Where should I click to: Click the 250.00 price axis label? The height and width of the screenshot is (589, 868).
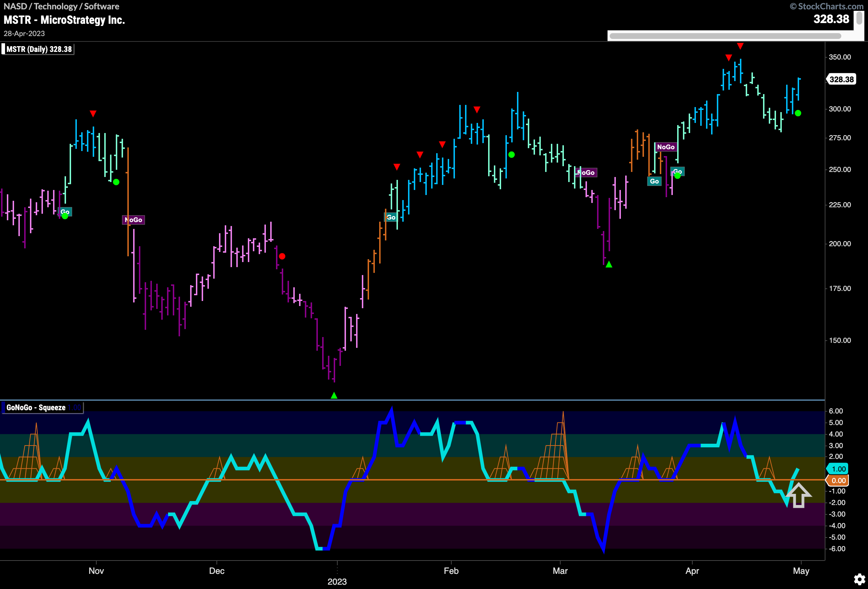[839, 169]
